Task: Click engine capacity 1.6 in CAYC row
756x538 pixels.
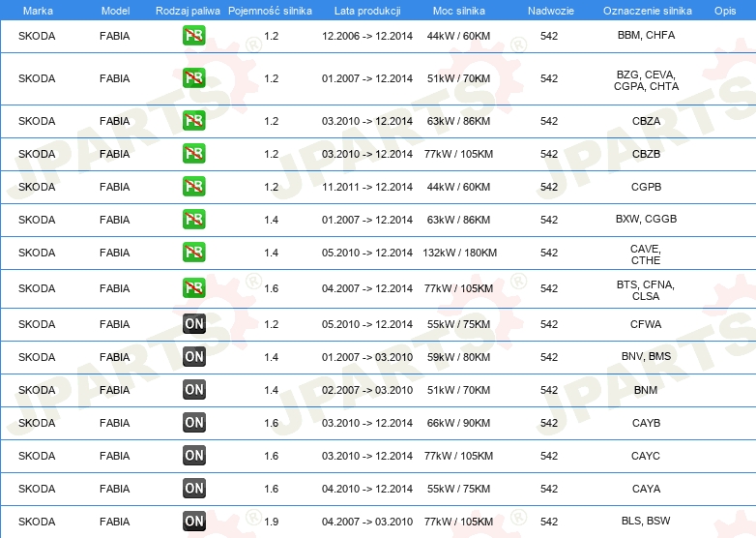Action: click(272, 455)
